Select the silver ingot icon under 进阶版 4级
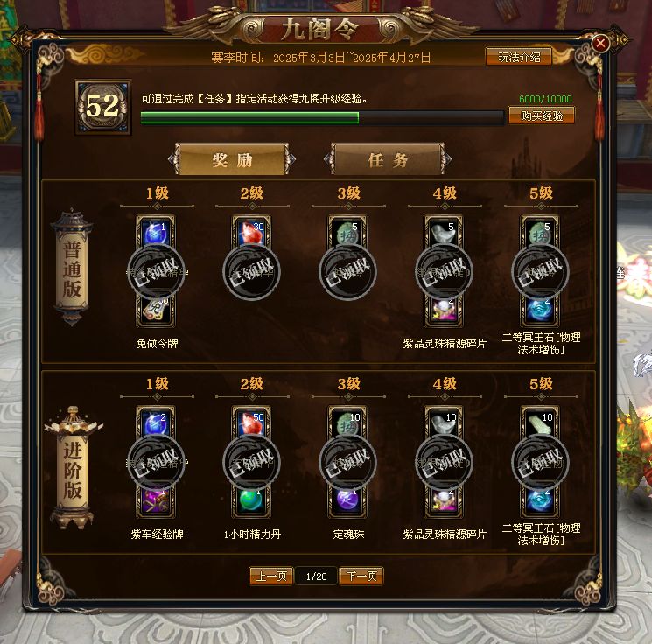The width and height of the screenshot is (652, 644). (444, 423)
